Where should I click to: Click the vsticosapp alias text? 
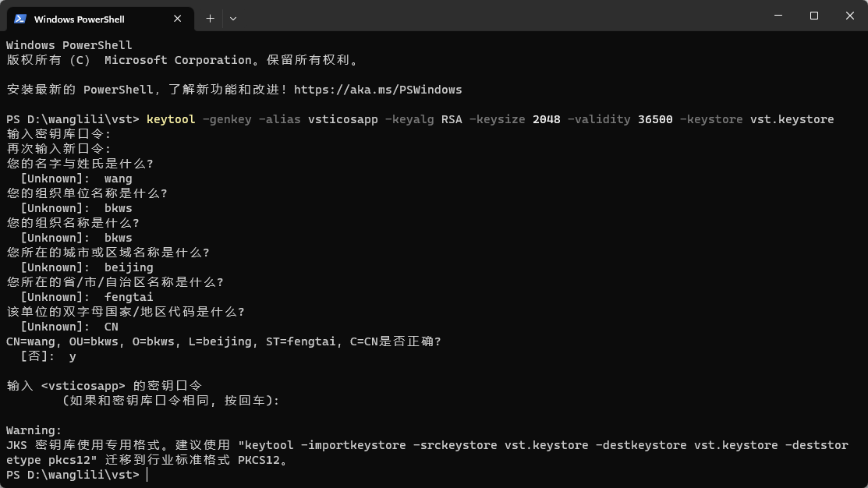point(342,118)
